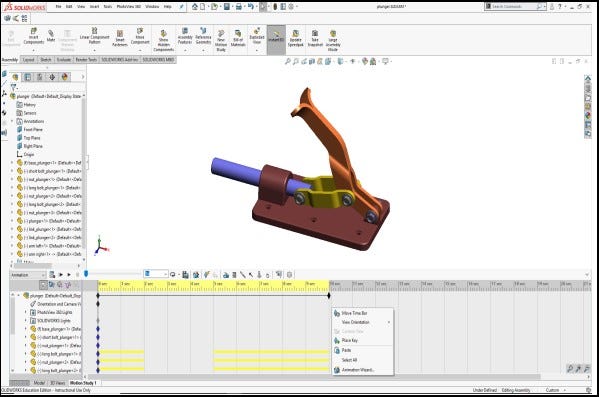Select the Take Snapshot tool

(315, 38)
